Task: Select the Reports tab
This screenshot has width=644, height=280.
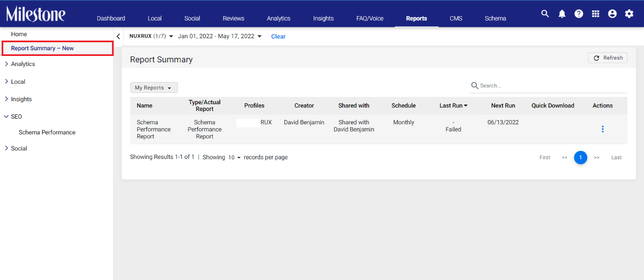Action: pos(417,19)
